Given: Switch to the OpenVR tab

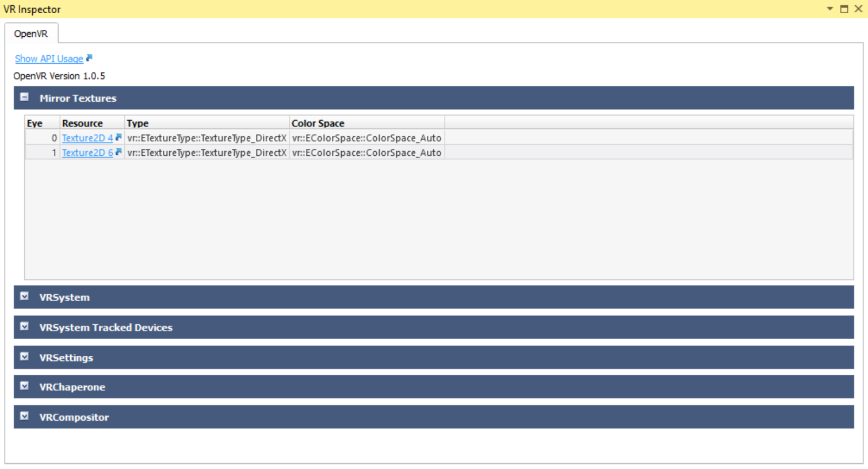Looking at the screenshot, I should 31,34.
